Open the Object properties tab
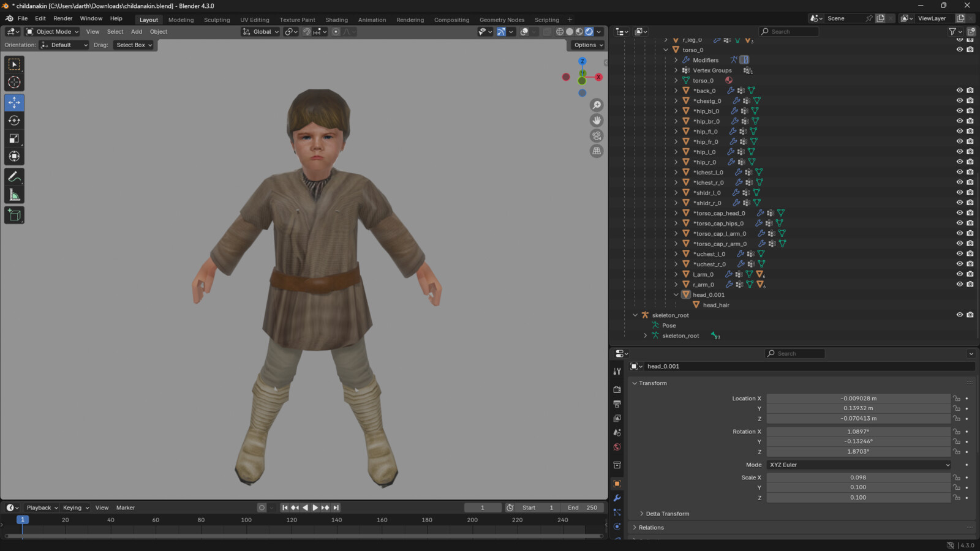980x551 pixels. pyautogui.click(x=617, y=484)
